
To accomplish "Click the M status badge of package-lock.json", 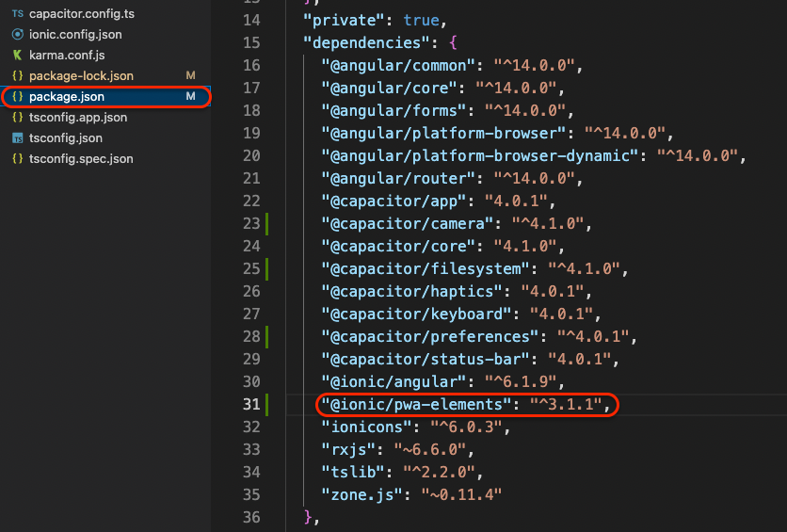I will tap(191, 75).
